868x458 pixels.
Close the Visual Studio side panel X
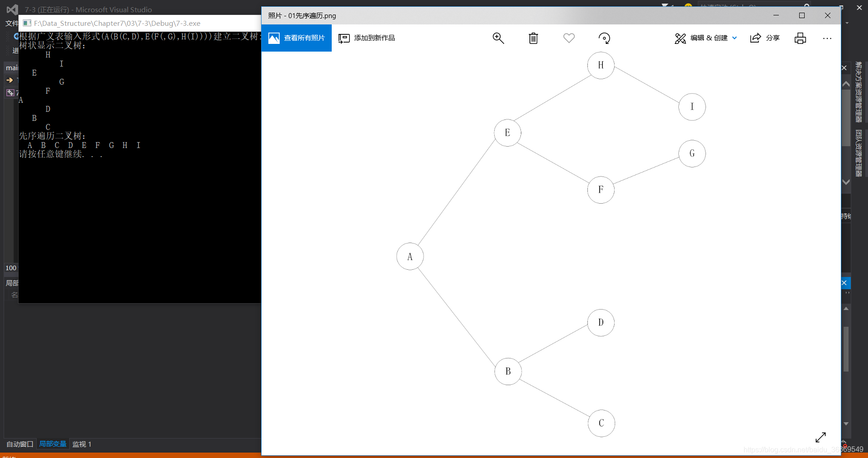point(844,68)
